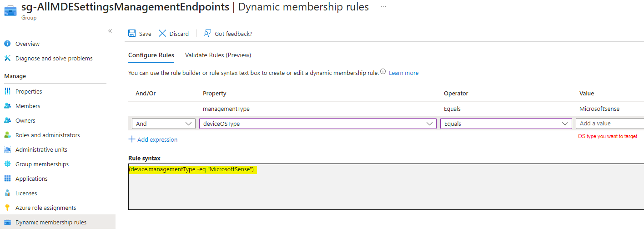Click inside the Rule syntax text box
The width and height of the screenshot is (644, 233).
[386, 191]
